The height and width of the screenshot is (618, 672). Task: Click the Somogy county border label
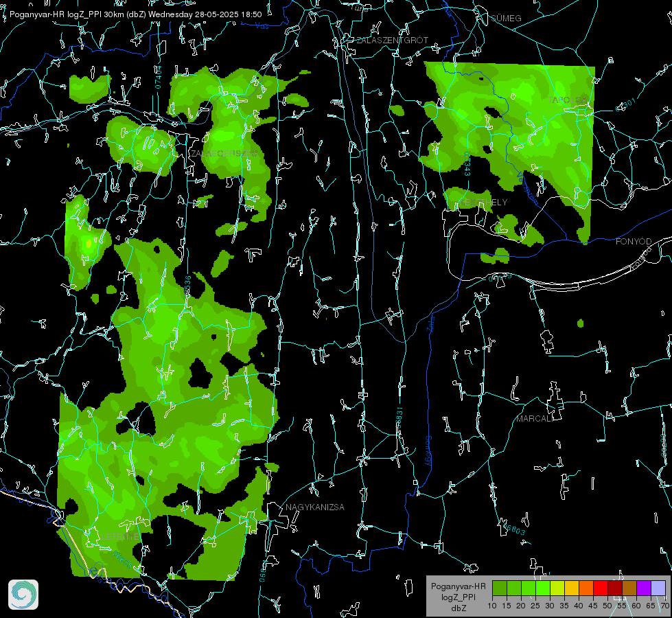click(x=428, y=451)
